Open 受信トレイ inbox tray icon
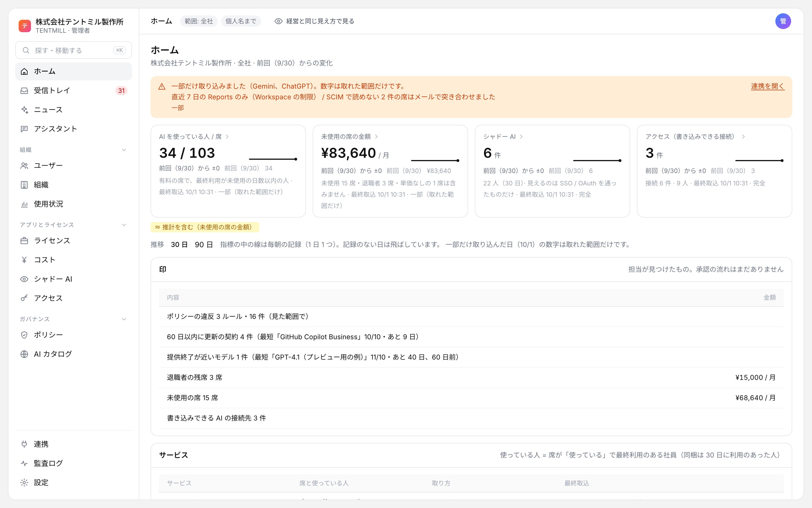The height and width of the screenshot is (508, 812). (24, 90)
